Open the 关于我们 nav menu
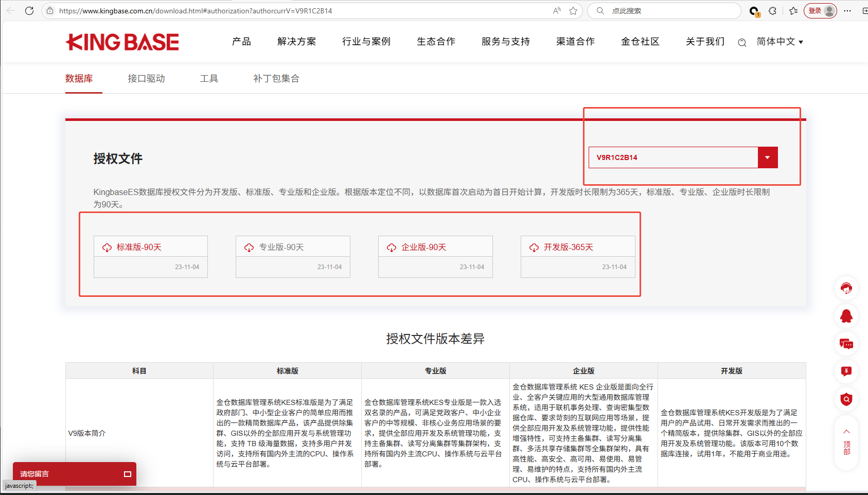The image size is (868, 495). pos(705,42)
